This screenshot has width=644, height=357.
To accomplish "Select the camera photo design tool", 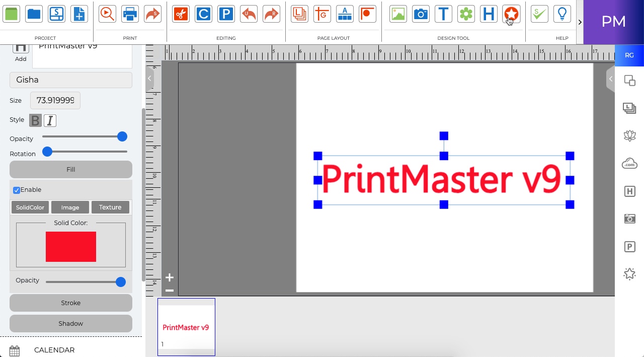I will point(421,14).
